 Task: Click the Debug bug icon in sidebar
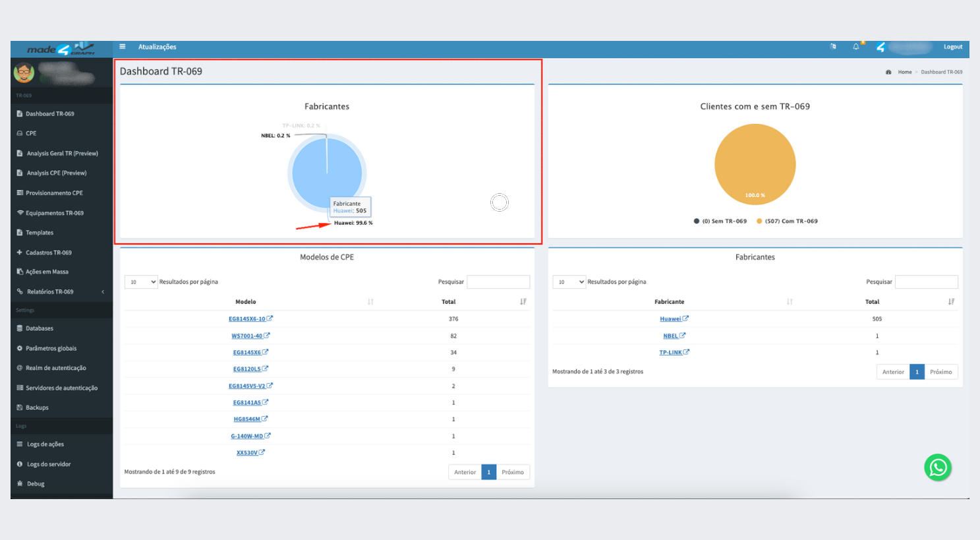click(20, 484)
